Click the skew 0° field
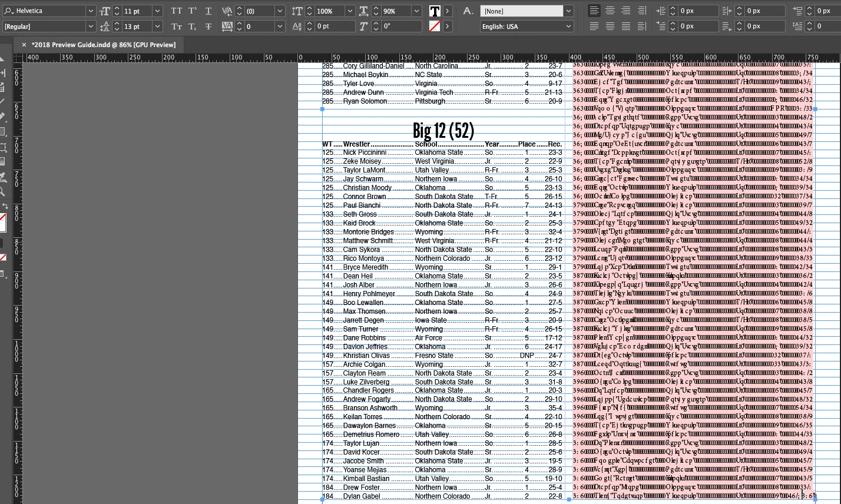 (401, 26)
